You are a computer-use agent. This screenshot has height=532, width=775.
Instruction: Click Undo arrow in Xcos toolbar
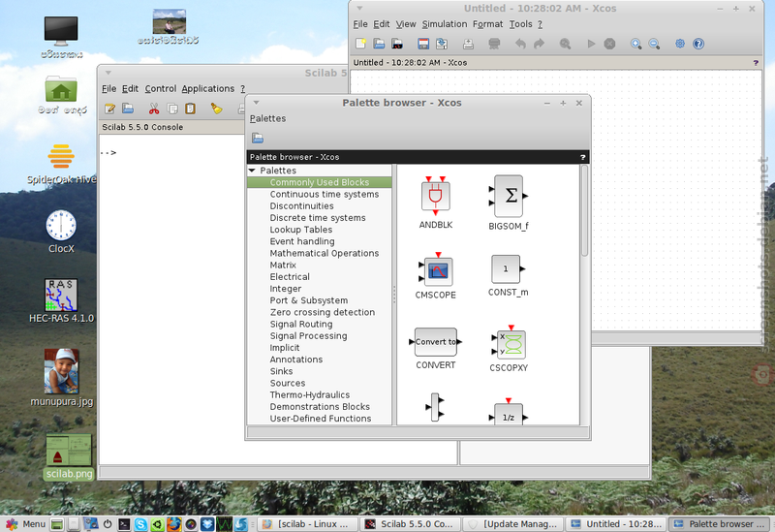pos(520,44)
